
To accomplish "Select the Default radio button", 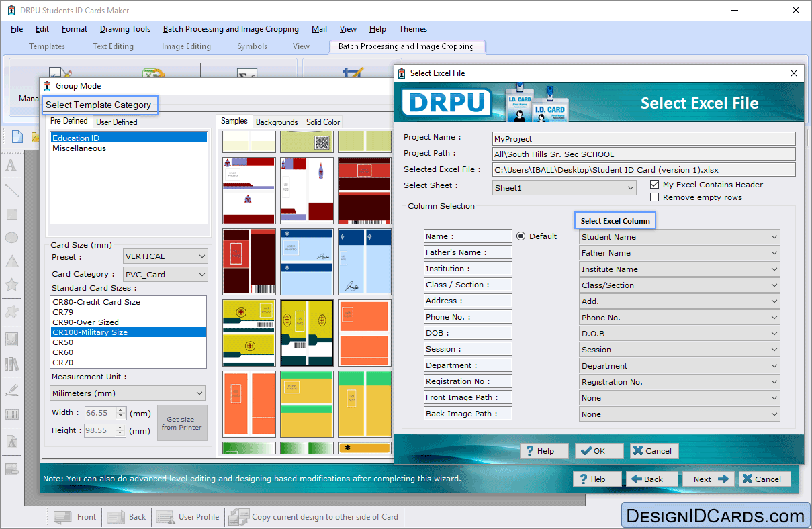I will [521, 236].
